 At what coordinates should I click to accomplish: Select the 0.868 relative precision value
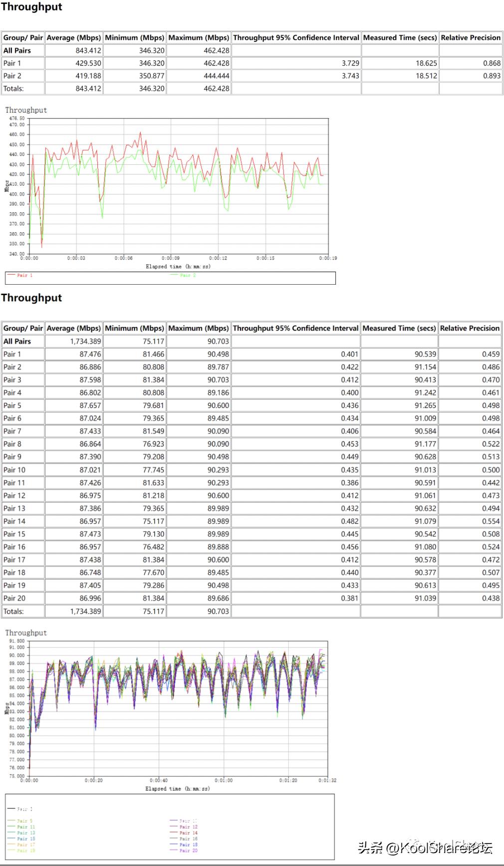coord(492,63)
